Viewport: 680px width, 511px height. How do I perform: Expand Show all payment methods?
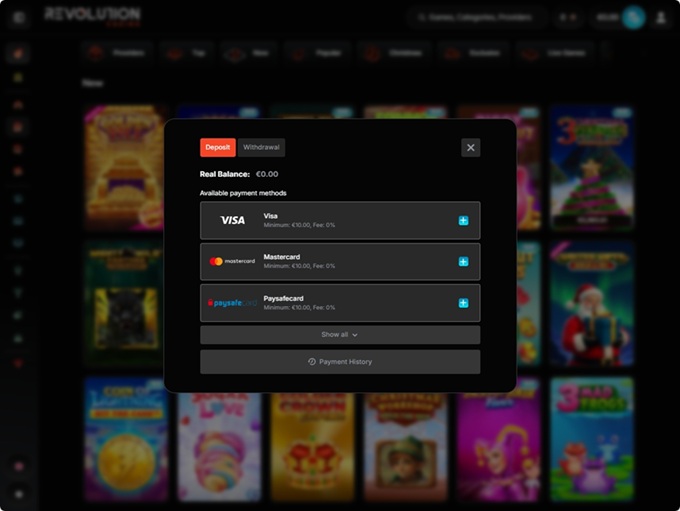(x=340, y=335)
